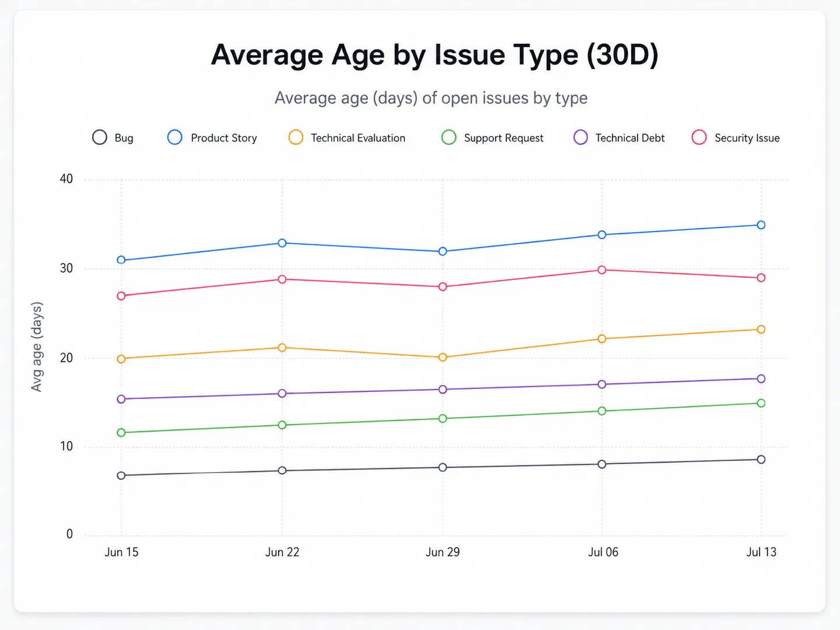
Task: Click the 'Bug' legend label
Action: point(124,138)
